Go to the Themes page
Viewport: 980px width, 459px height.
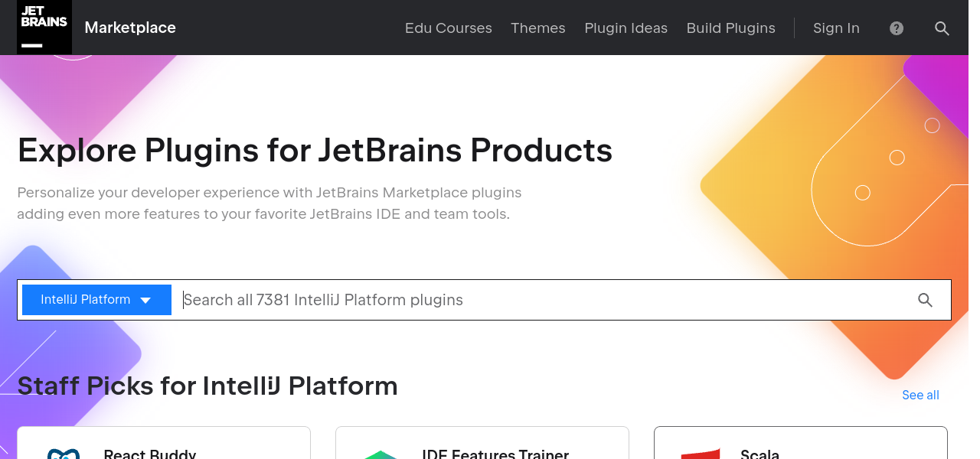click(x=537, y=28)
